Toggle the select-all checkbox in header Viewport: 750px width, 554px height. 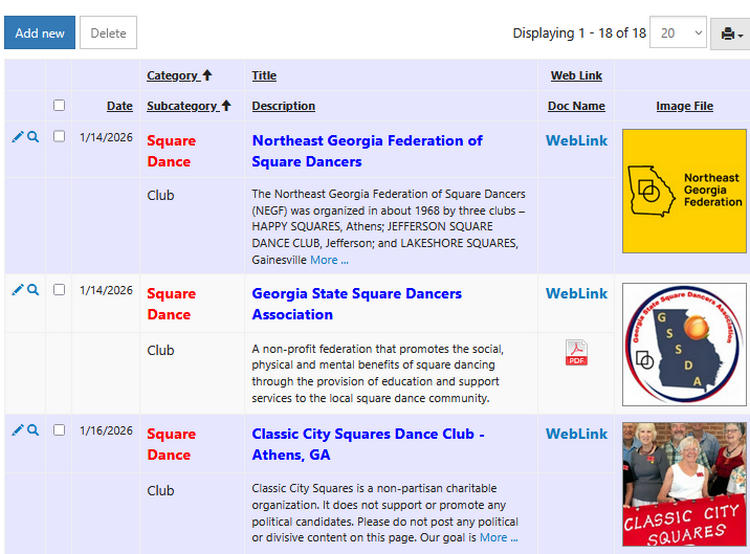coord(59,105)
